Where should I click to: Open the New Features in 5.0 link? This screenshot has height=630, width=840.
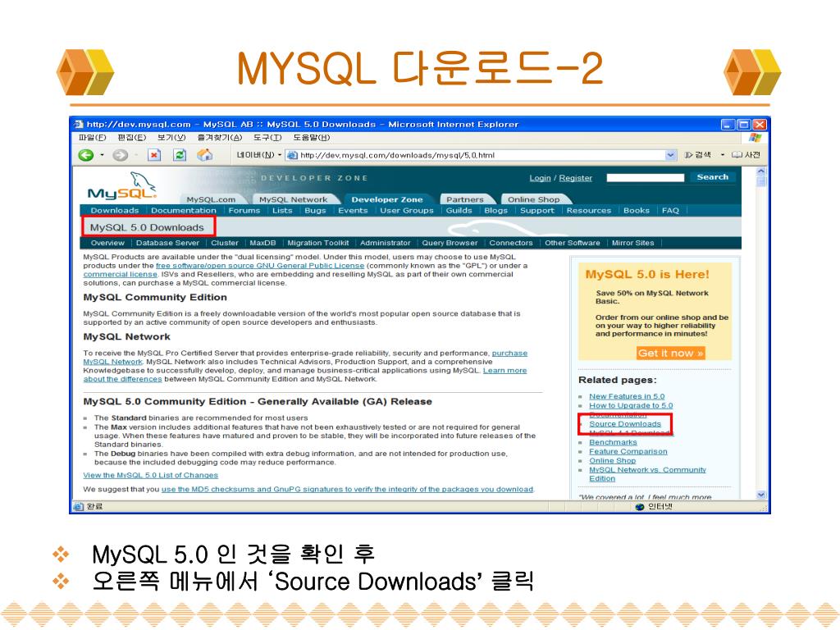point(626,396)
